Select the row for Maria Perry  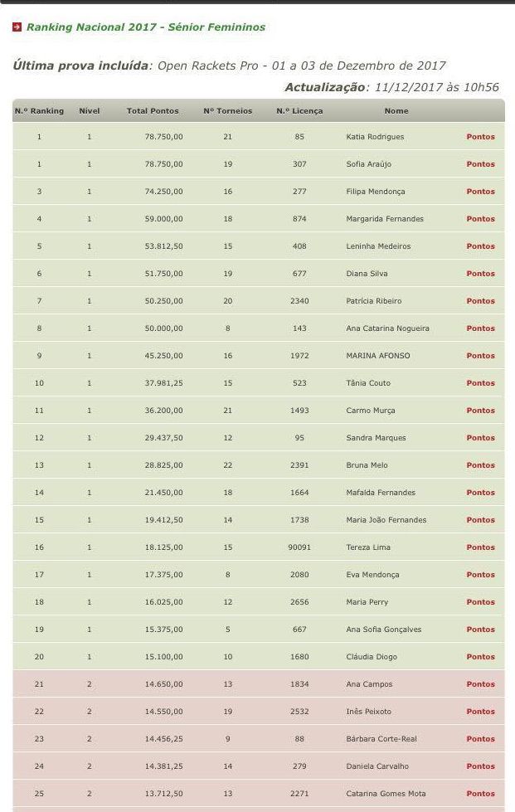(x=367, y=601)
